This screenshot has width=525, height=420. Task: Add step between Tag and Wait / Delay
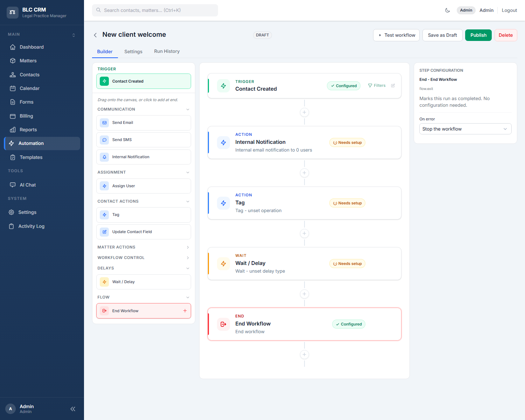click(304, 233)
